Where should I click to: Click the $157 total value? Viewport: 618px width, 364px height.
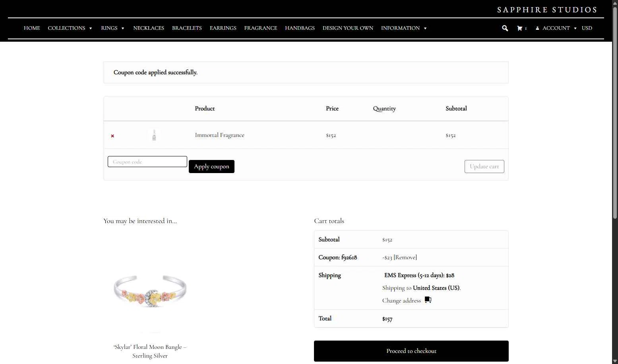pyautogui.click(x=387, y=319)
